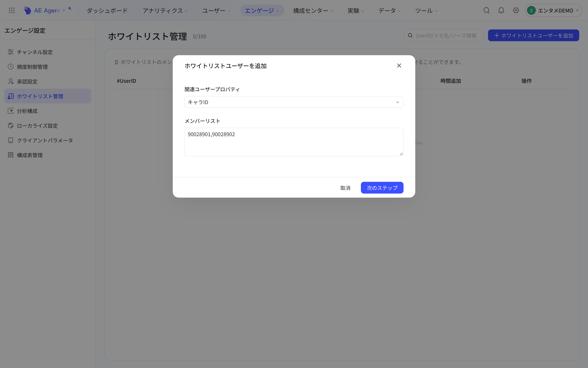The height and width of the screenshot is (368, 588).
Task: Click the ホワイトリスト管理 sidebar icon
Action: coord(10,96)
